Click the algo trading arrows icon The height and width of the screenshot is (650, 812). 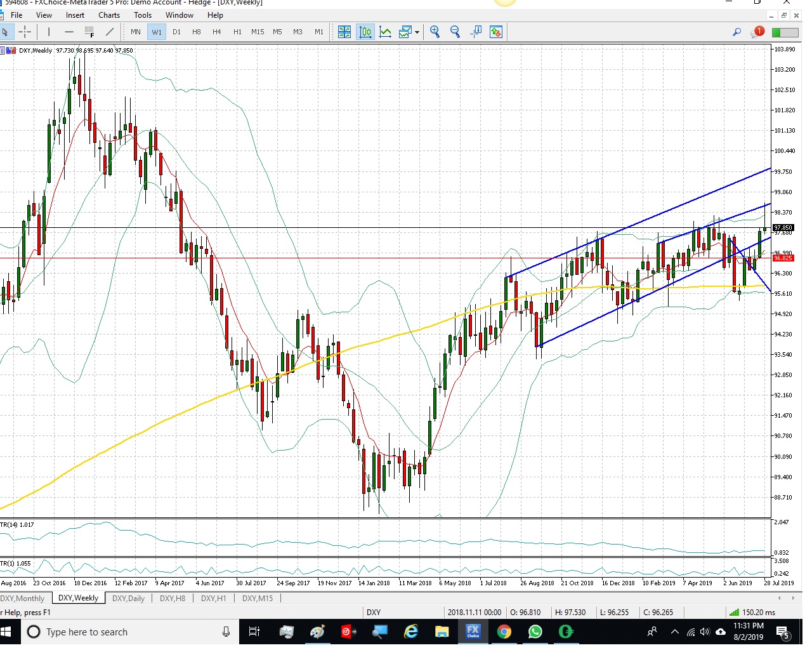496,32
